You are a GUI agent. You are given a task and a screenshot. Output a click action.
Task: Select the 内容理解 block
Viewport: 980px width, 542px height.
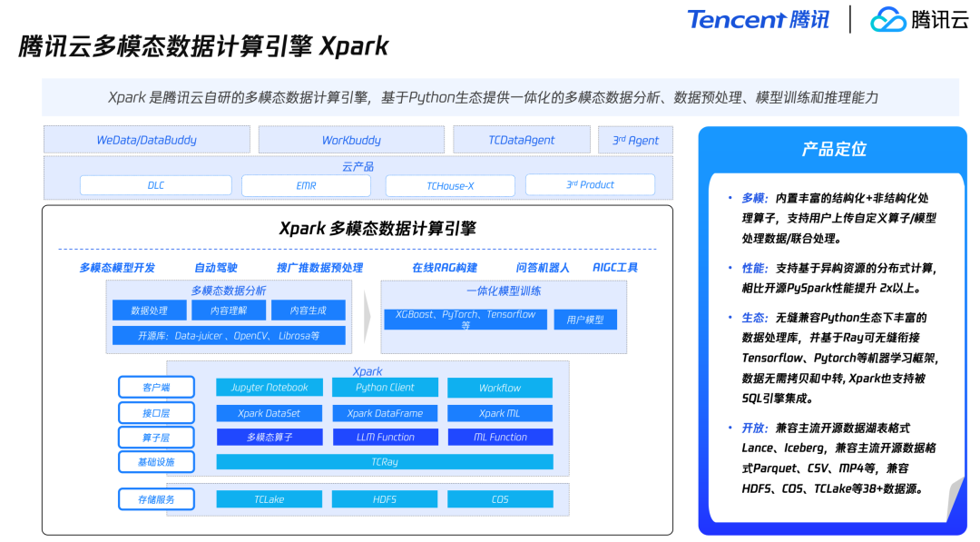click(x=229, y=310)
